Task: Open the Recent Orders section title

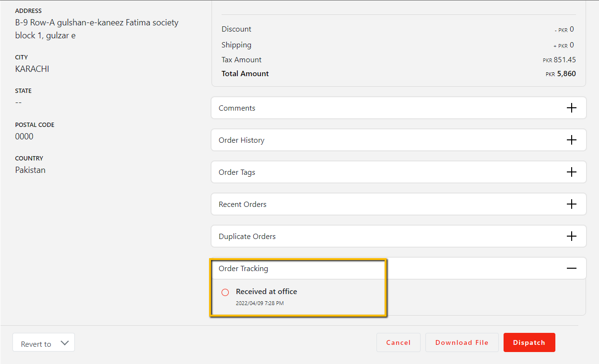Action: [x=242, y=205]
